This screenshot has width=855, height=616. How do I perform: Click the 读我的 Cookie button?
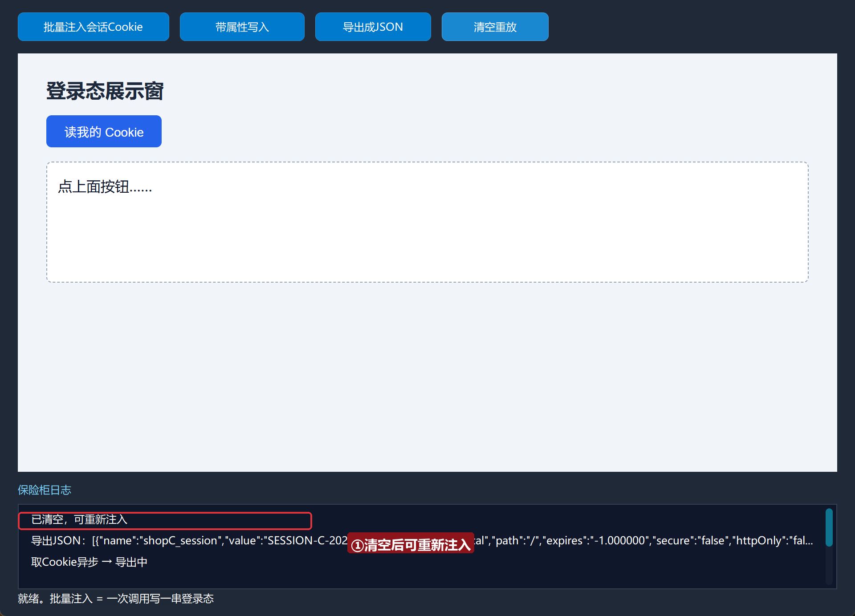pyautogui.click(x=104, y=131)
